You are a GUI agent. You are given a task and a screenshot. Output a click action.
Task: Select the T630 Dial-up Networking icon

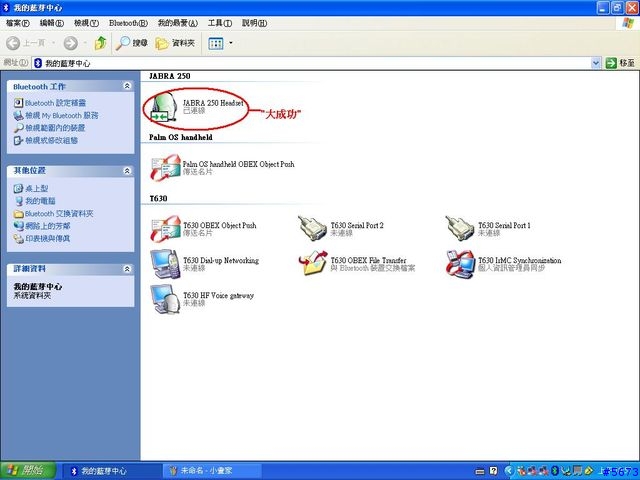165,264
